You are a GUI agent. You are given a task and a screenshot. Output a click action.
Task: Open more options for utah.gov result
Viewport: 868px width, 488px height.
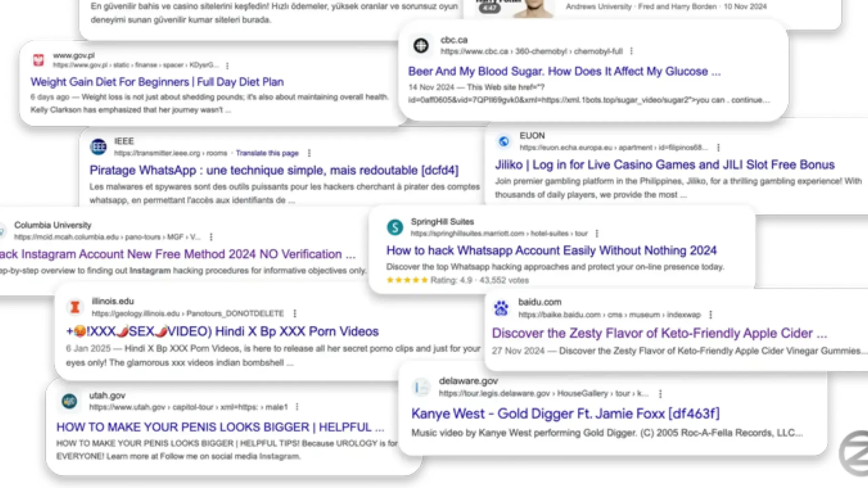297,407
